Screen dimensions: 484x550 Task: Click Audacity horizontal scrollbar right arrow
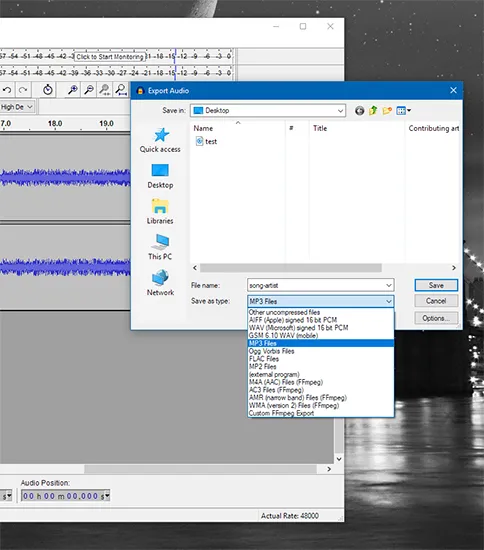coord(329,469)
